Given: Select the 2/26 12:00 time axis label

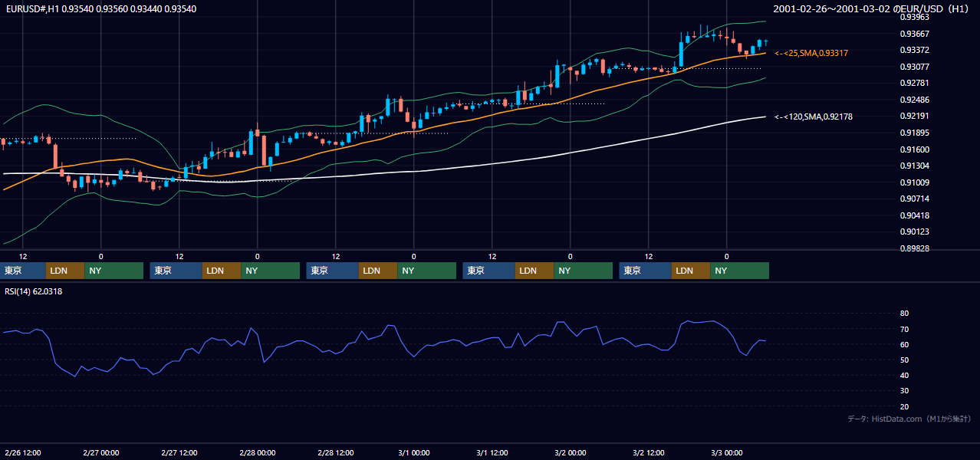Looking at the screenshot, I should point(22,452).
